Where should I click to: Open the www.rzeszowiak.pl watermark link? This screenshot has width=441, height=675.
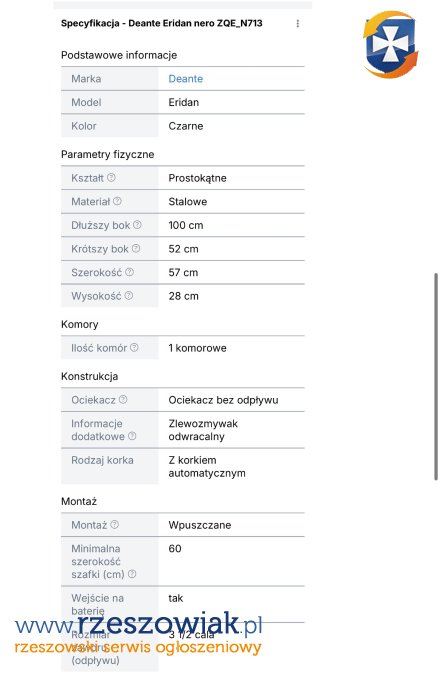pyautogui.click(x=139, y=625)
